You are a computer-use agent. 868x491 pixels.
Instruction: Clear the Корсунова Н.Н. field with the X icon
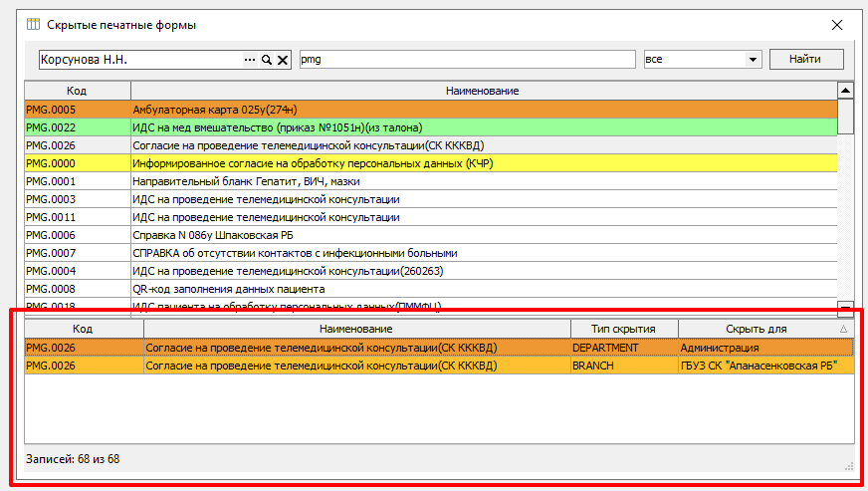click(x=283, y=60)
